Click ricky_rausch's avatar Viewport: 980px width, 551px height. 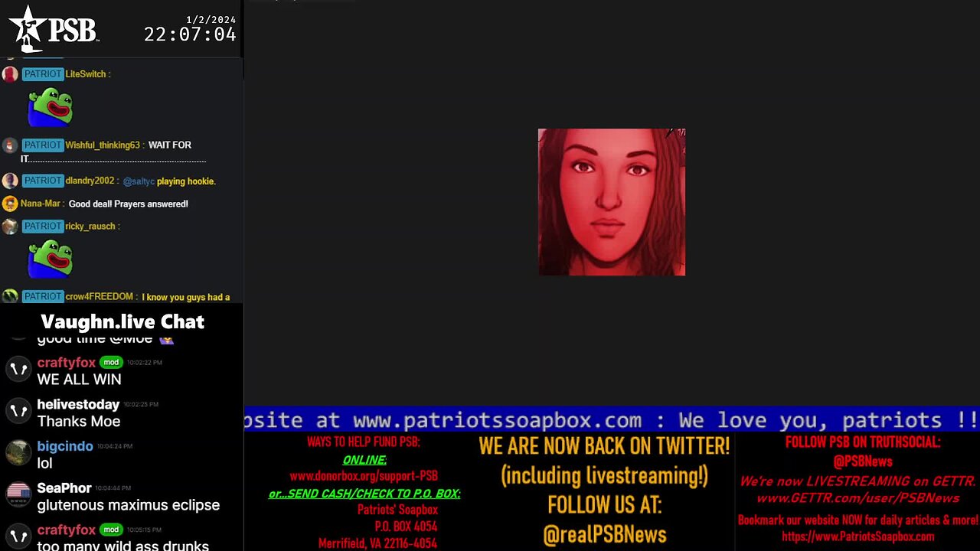(x=10, y=227)
